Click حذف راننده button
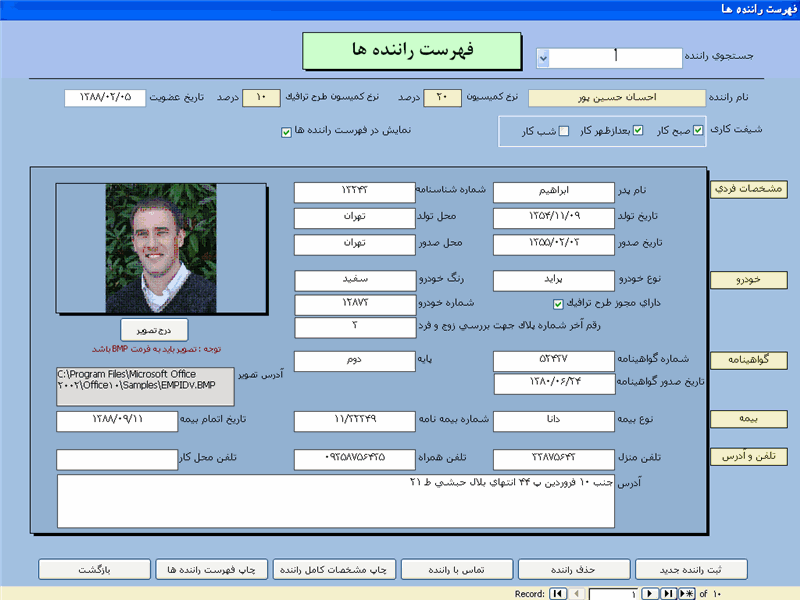This screenshot has height=600, width=800. click(x=574, y=569)
